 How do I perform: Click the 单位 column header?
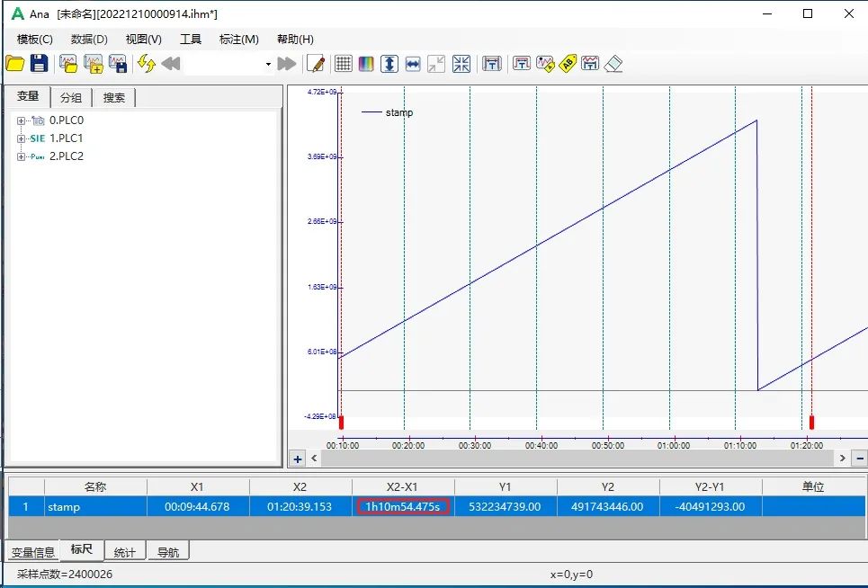(813, 486)
